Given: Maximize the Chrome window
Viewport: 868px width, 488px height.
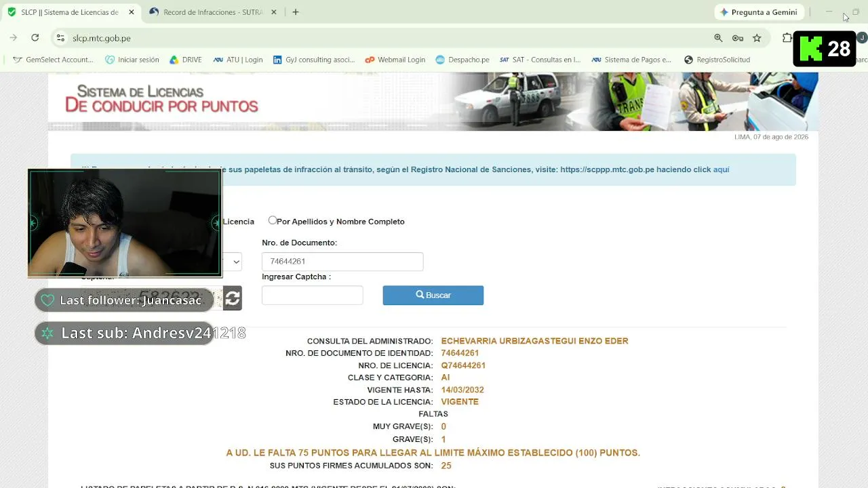Looking at the screenshot, I should pos(856,12).
